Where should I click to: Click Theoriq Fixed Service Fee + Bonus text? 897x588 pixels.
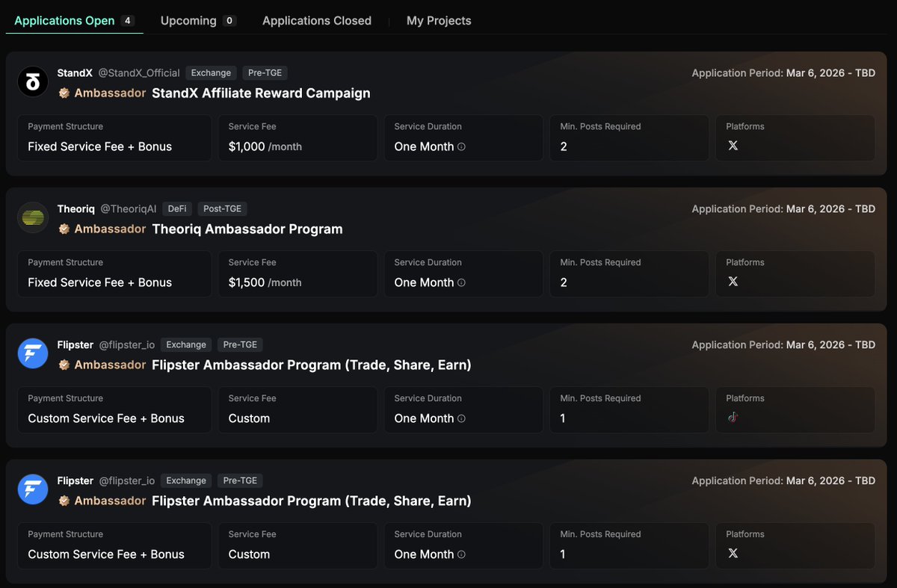(100, 282)
